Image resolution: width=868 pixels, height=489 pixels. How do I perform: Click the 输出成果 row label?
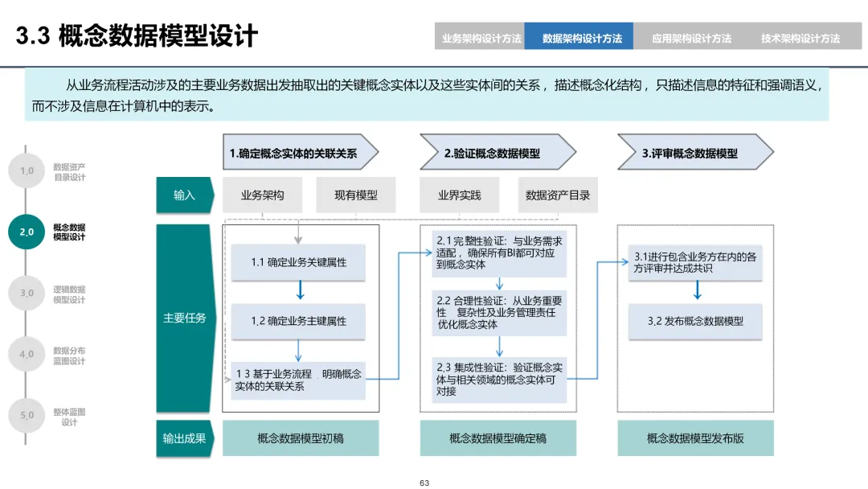tap(185, 438)
